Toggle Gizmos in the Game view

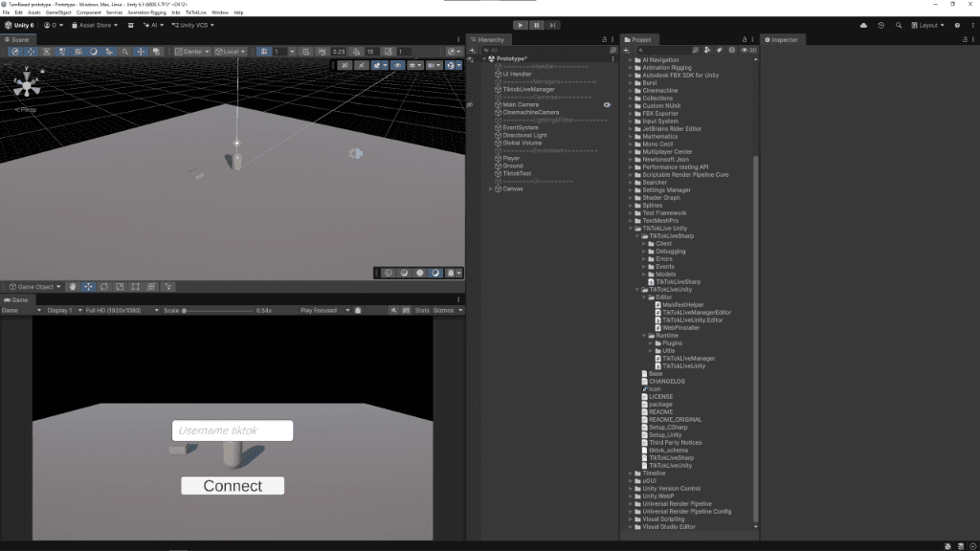pyautogui.click(x=443, y=311)
